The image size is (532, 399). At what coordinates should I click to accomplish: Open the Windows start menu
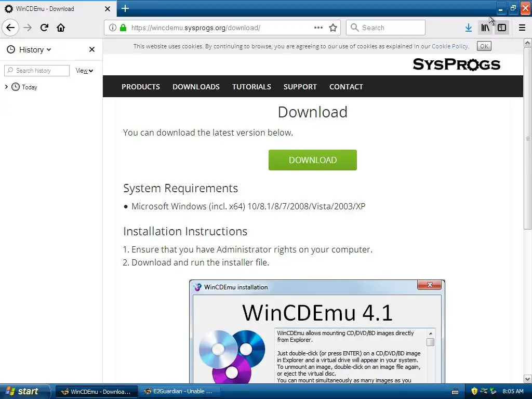point(25,391)
